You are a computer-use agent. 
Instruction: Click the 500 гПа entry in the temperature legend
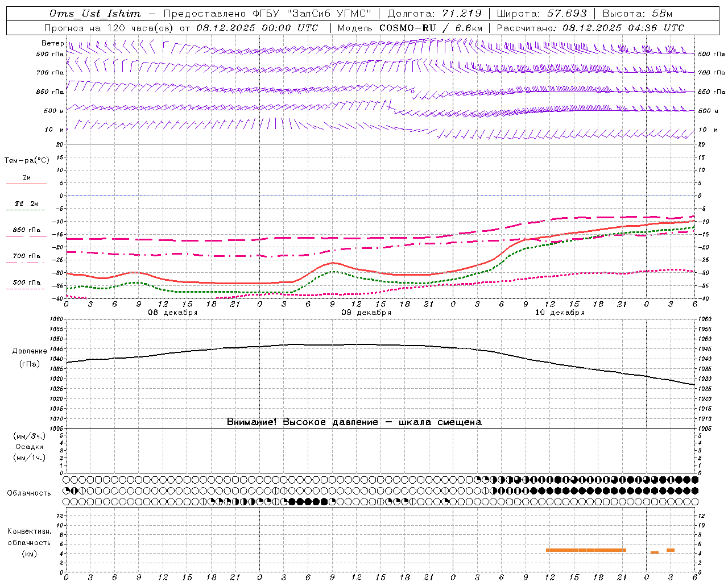coord(27,282)
